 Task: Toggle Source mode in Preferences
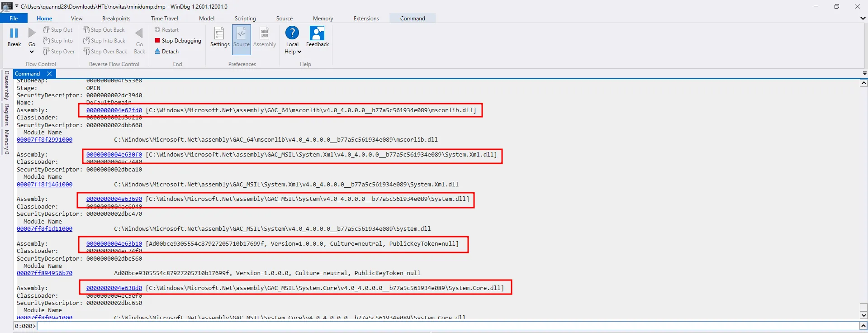tap(241, 34)
